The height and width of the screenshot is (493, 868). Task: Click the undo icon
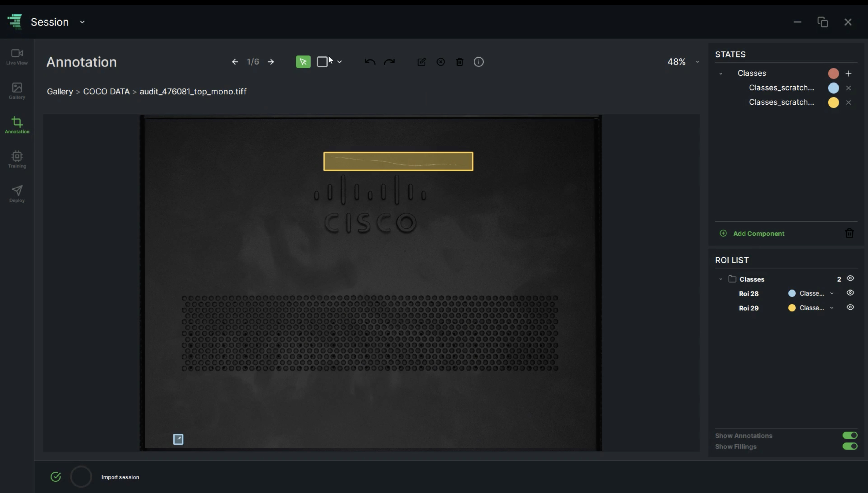370,62
